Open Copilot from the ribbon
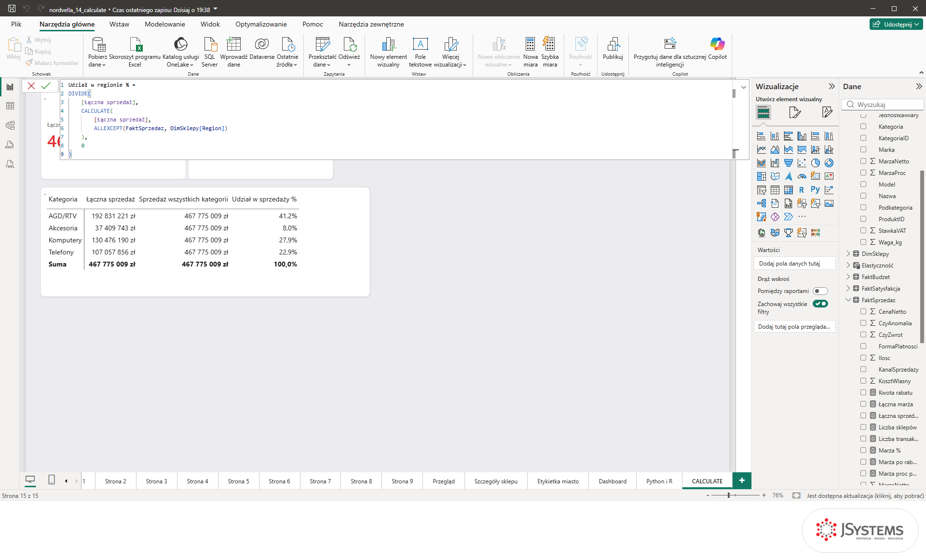 click(717, 49)
